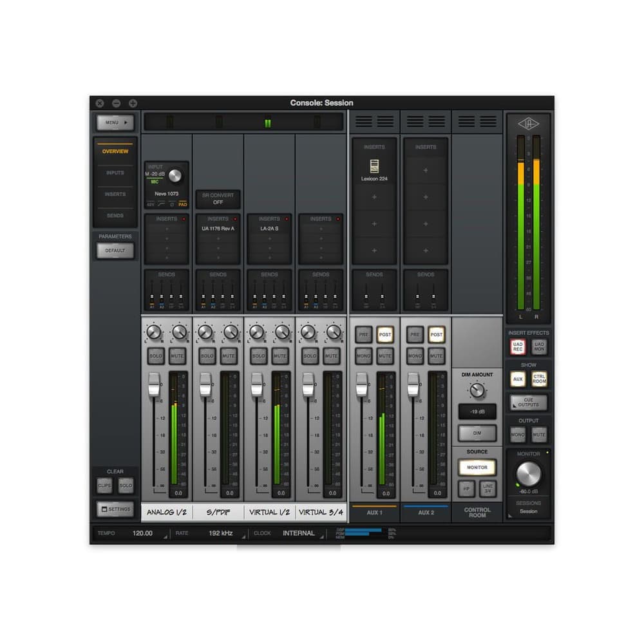
Task: Open the SETTINGS window
Action: (115, 509)
